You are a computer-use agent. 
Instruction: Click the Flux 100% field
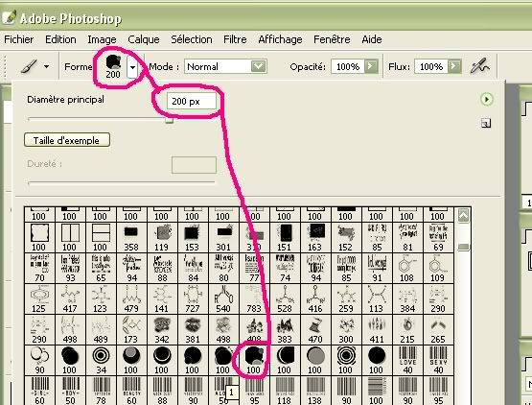pos(431,66)
